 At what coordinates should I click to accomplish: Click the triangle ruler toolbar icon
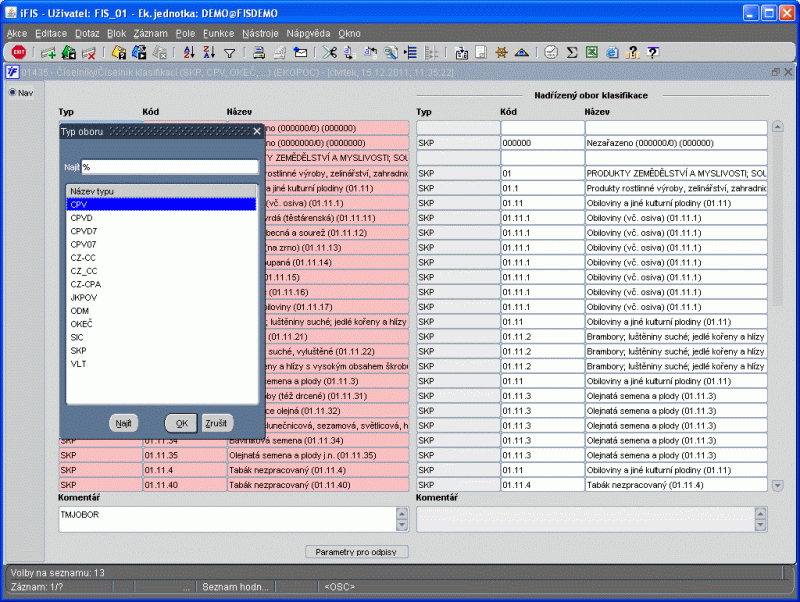[521, 53]
